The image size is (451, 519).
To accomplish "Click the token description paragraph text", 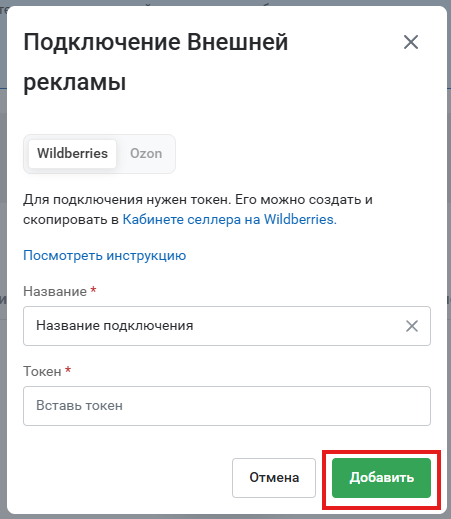I will [198, 210].
